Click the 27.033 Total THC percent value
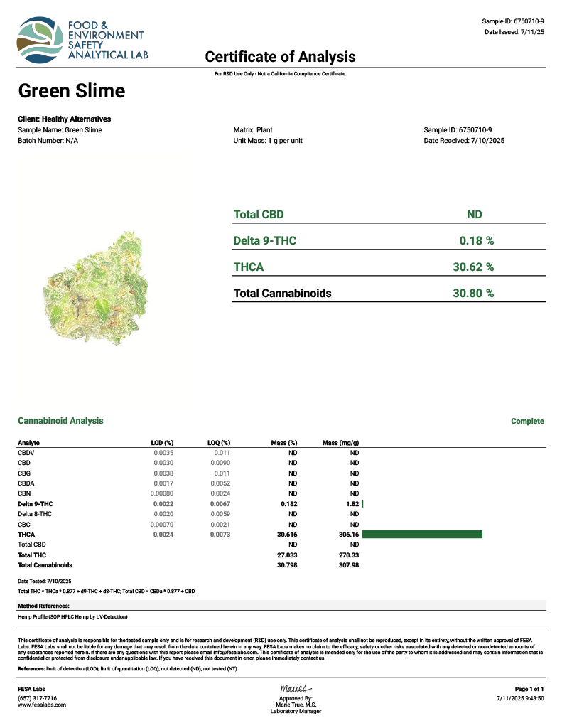The image size is (562, 728). (287, 555)
